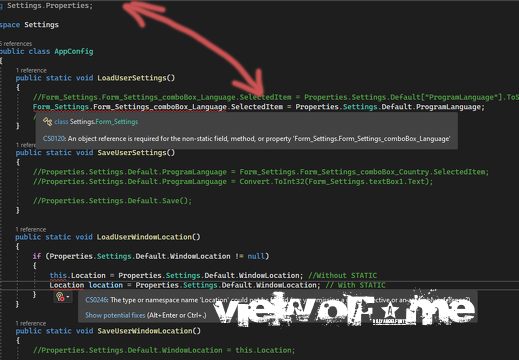Click the 'Show potential fixes' link
Image resolution: width=519 pixels, height=360 pixels.
click(x=115, y=315)
